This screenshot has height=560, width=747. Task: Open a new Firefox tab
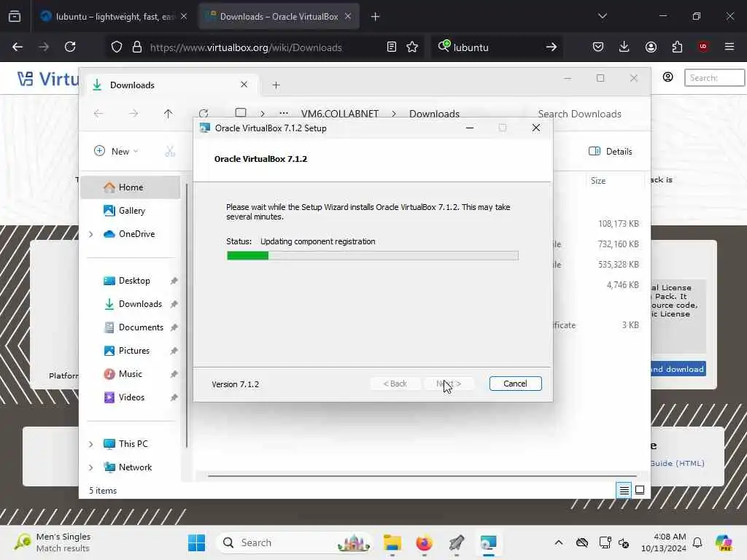[x=375, y=17]
